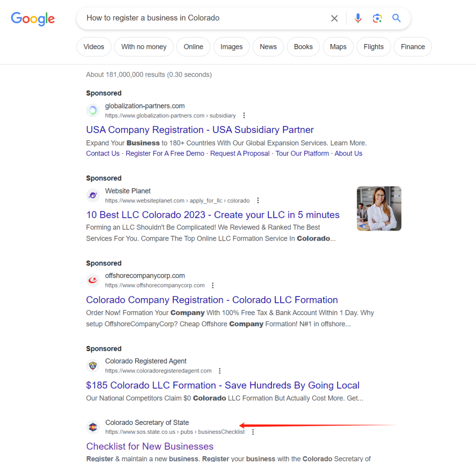476x462 pixels.
Task: Open options for Colorado Secretary of State result
Action: [x=253, y=432]
